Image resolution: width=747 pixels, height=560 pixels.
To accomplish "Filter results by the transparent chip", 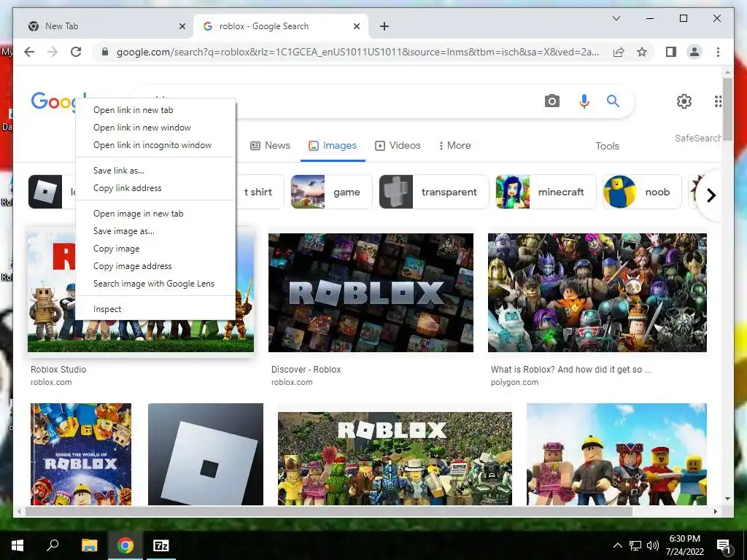I will coord(434,192).
